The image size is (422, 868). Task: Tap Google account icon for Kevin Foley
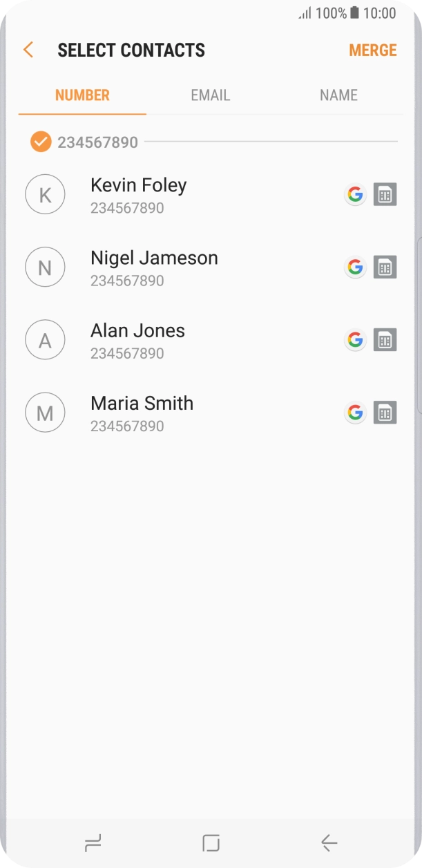355,195
